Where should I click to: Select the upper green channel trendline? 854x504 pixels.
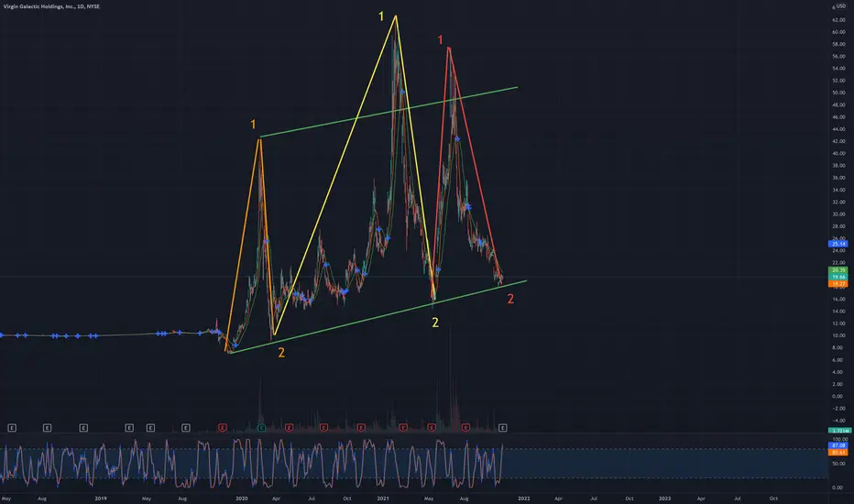pyautogui.click(x=389, y=112)
